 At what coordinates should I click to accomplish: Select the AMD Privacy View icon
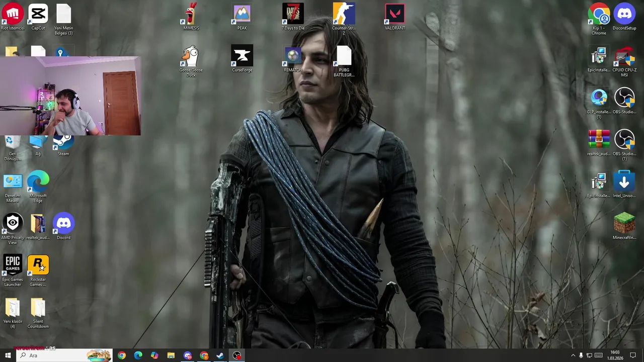pyautogui.click(x=13, y=229)
